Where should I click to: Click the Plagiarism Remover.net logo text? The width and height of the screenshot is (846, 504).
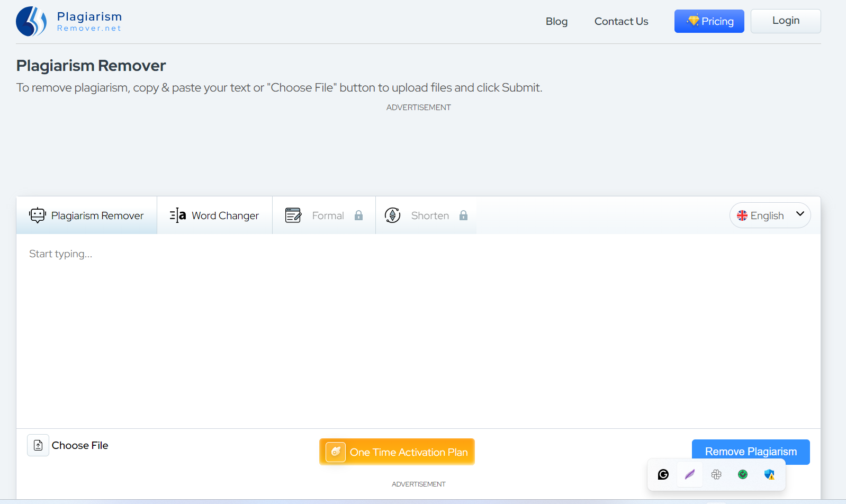(89, 22)
